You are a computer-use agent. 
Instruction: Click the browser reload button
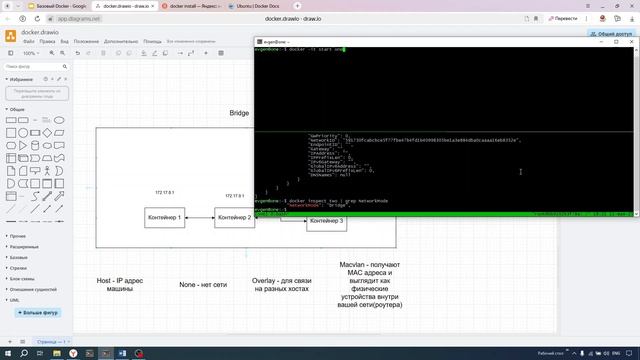[x=37, y=19]
